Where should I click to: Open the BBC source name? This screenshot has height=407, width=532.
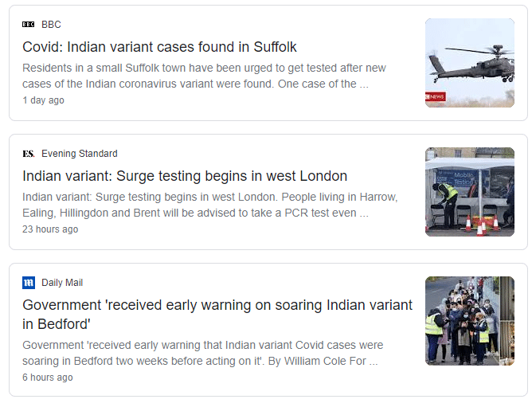pyautogui.click(x=51, y=25)
